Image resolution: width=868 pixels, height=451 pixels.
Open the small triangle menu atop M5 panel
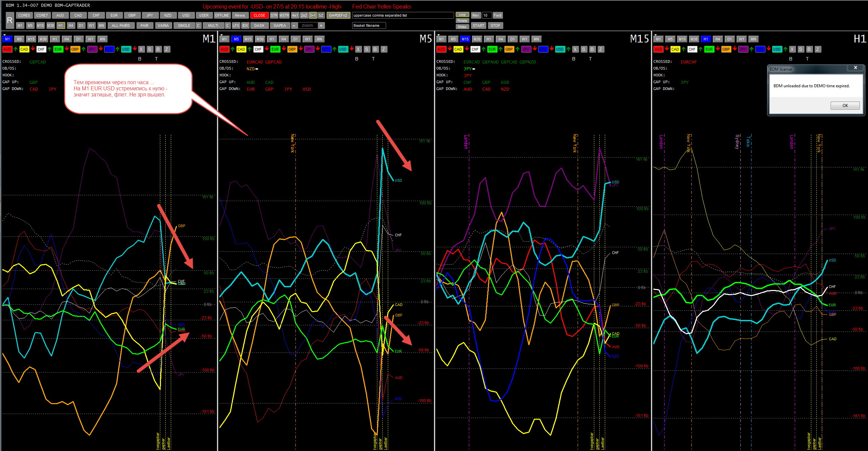[221, 35]
